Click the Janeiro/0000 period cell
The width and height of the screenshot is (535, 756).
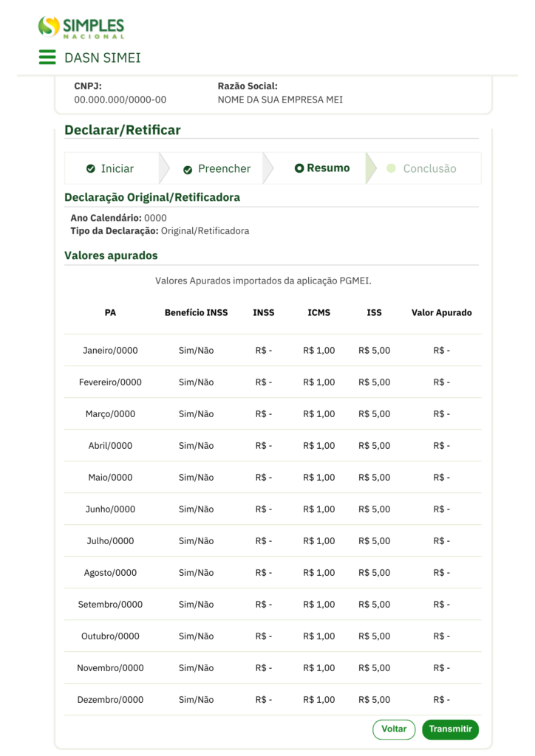point(110,351)
